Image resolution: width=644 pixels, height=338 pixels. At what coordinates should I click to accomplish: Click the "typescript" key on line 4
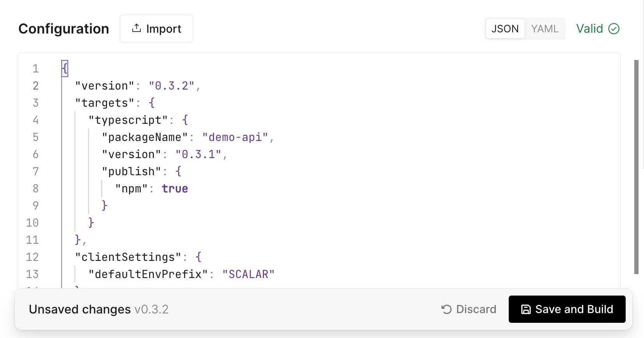click(x=128, y=120)
